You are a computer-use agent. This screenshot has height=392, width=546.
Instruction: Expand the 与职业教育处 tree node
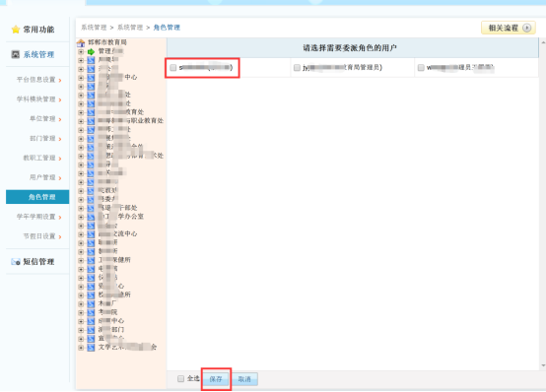tap(81, 121)
